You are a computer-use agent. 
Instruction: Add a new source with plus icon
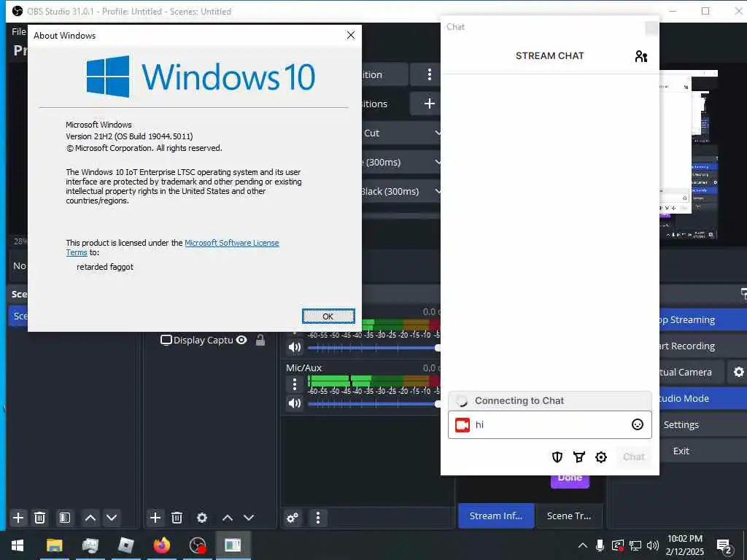pyautogui.click(x=155, y=518)
